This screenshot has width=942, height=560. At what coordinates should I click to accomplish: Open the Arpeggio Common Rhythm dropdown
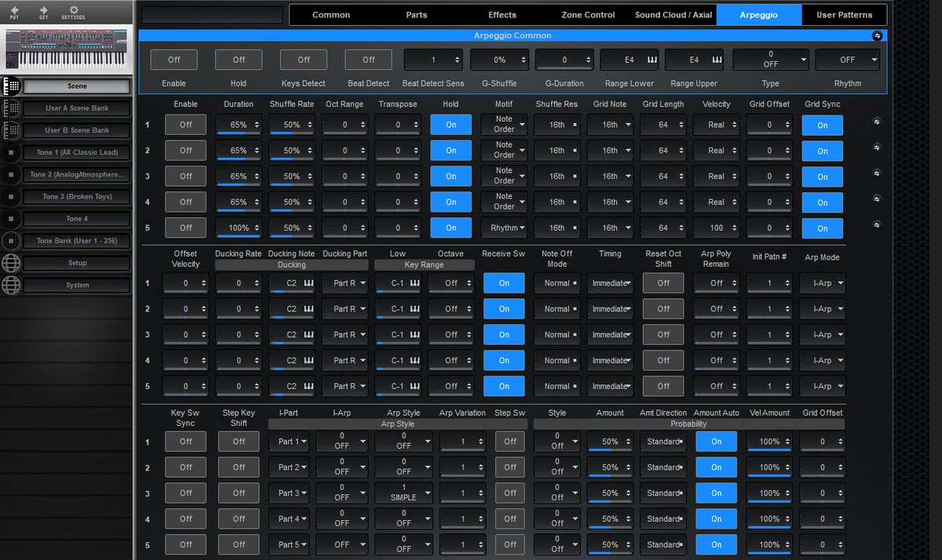pyautogui.click(x=848, y=60)
